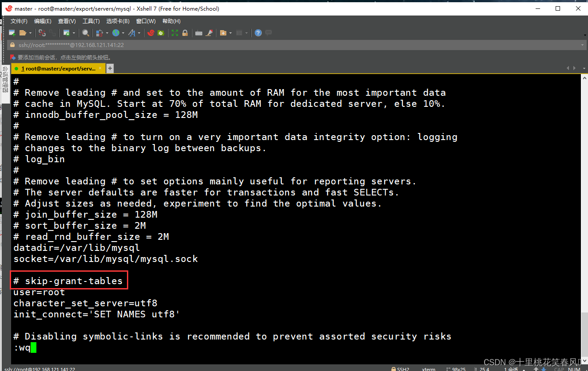
Task: Click the Lock screen padlock icon
Action: 185,33
